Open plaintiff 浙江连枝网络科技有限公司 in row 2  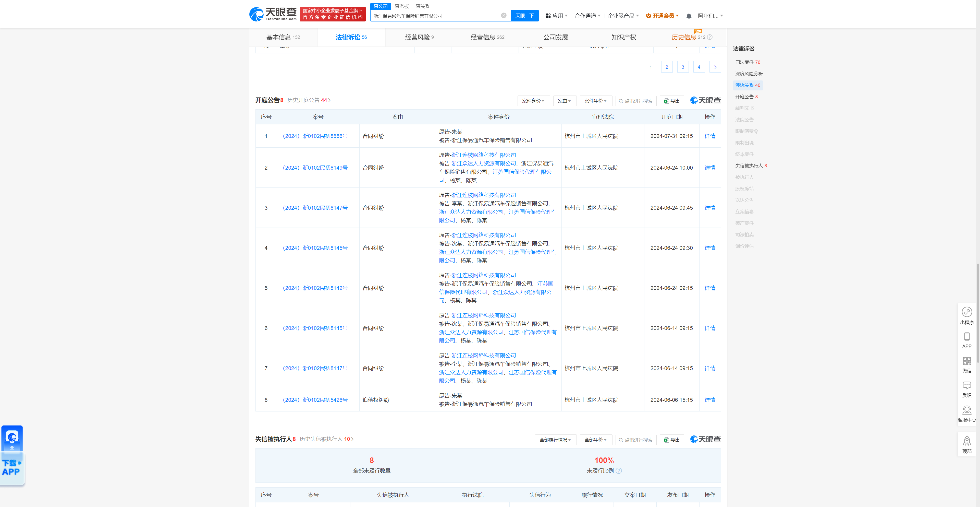484,155
